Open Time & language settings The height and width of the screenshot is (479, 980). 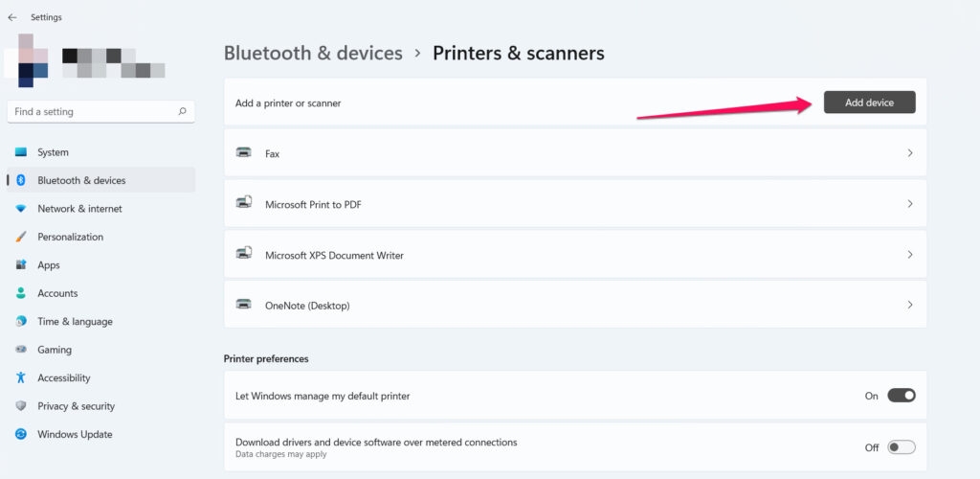[x=100, y=322]
